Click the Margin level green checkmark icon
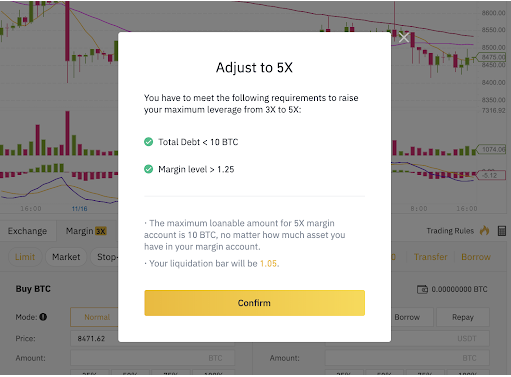This screenshot has height=377, width=511. pos(148,169)
